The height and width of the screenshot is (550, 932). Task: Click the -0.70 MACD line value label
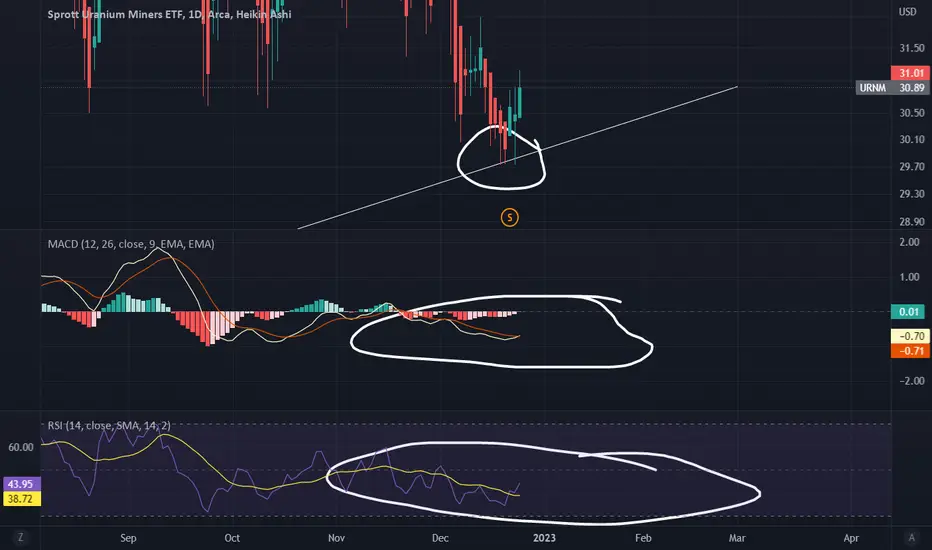pyautogui.click(x=910, y=336)
